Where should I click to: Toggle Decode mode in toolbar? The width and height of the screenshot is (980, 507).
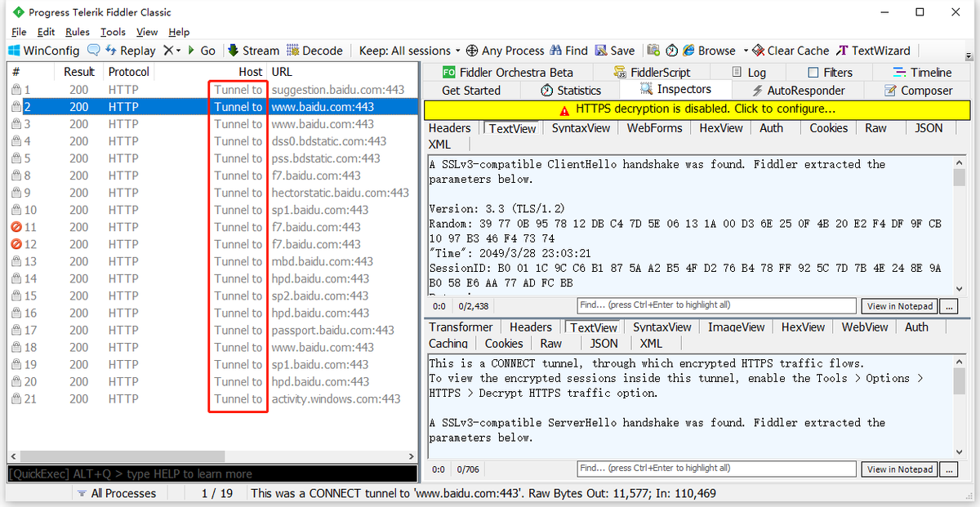[x=314, y=51]
